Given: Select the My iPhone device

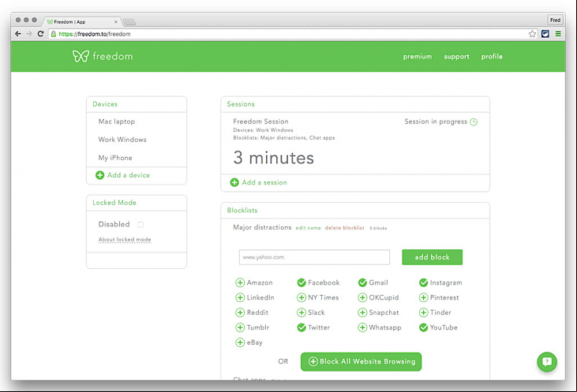Looking at the screenshot, I should (115, 158).
